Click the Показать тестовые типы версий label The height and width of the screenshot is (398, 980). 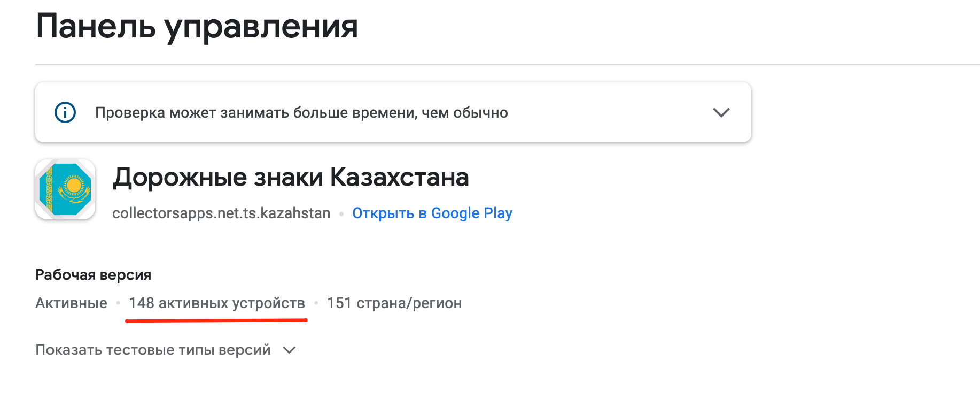(153, 350)
